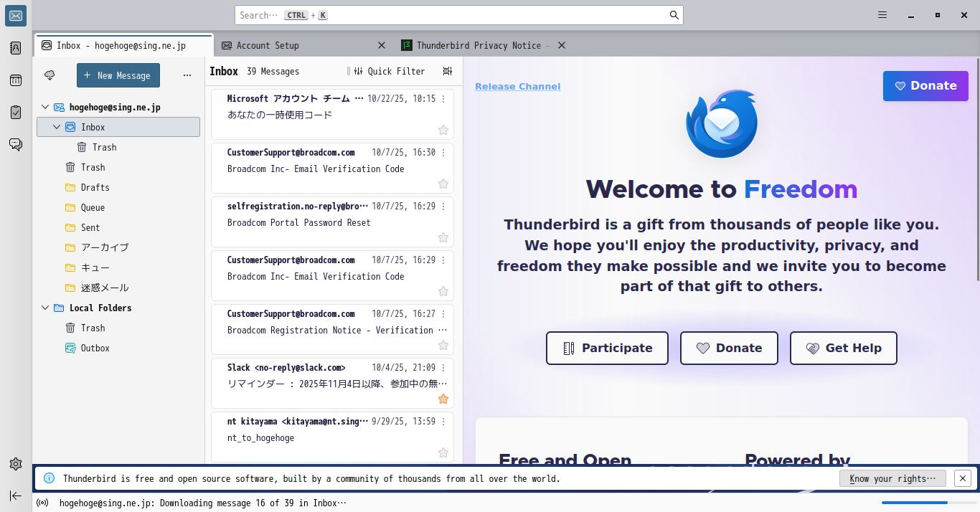This screenshot has width=980, height=512.
Task: Open the Release Channel link
Action: (517, 87)
